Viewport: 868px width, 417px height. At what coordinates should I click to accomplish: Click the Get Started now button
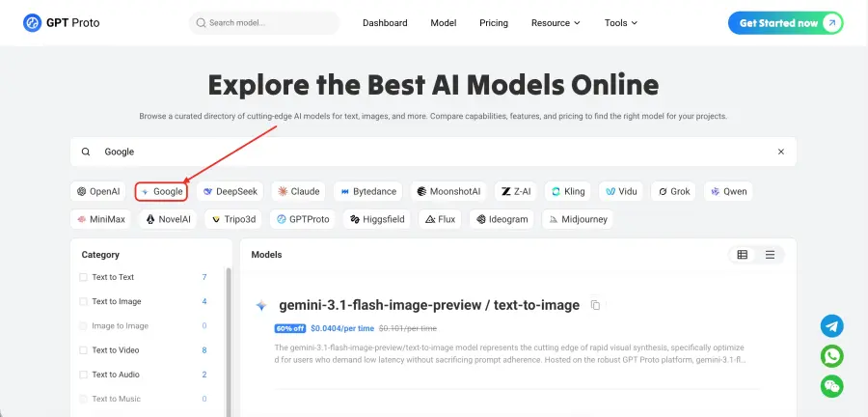point(785,23)
